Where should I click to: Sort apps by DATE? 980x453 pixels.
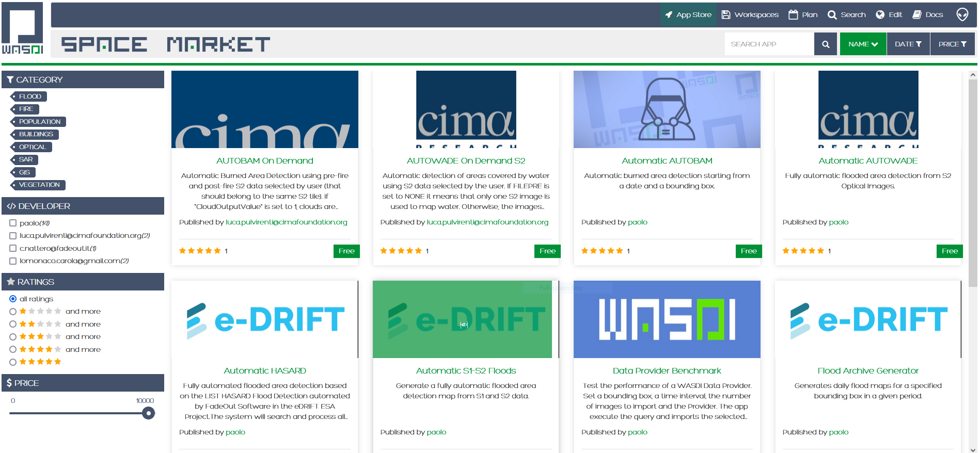coord(908,44)
